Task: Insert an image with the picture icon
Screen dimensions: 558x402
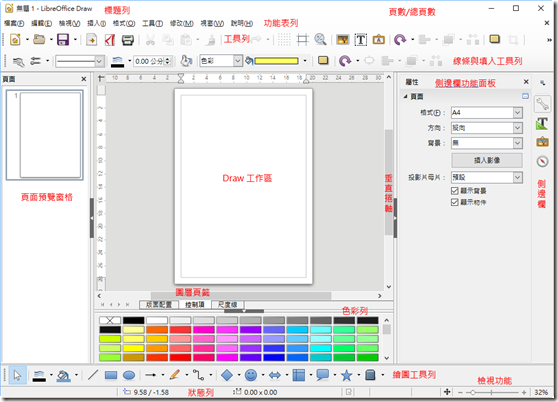Action: [x=343, y=39]
